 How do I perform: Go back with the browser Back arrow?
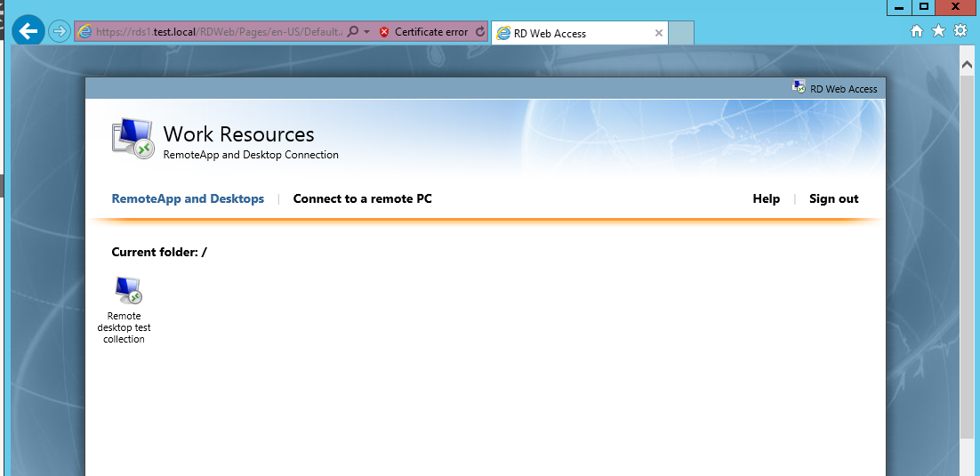coord(28,31)
